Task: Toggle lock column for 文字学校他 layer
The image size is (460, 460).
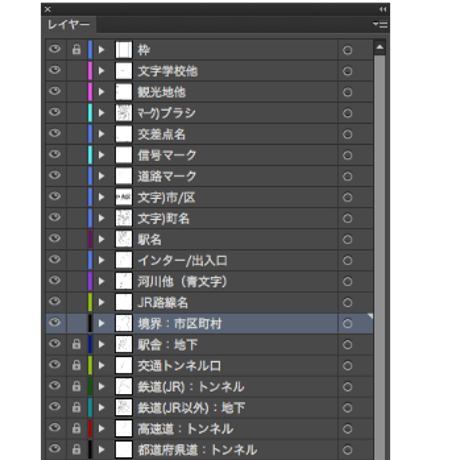Action: tap(76, 71)
